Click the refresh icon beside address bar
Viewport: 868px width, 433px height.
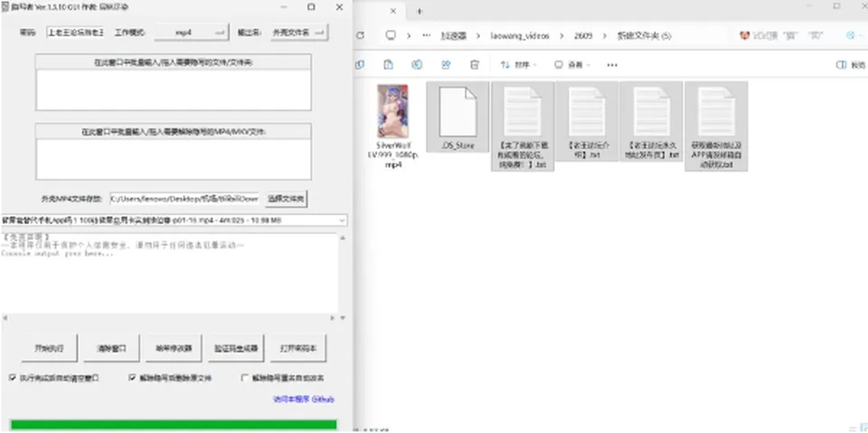(361, 35)
